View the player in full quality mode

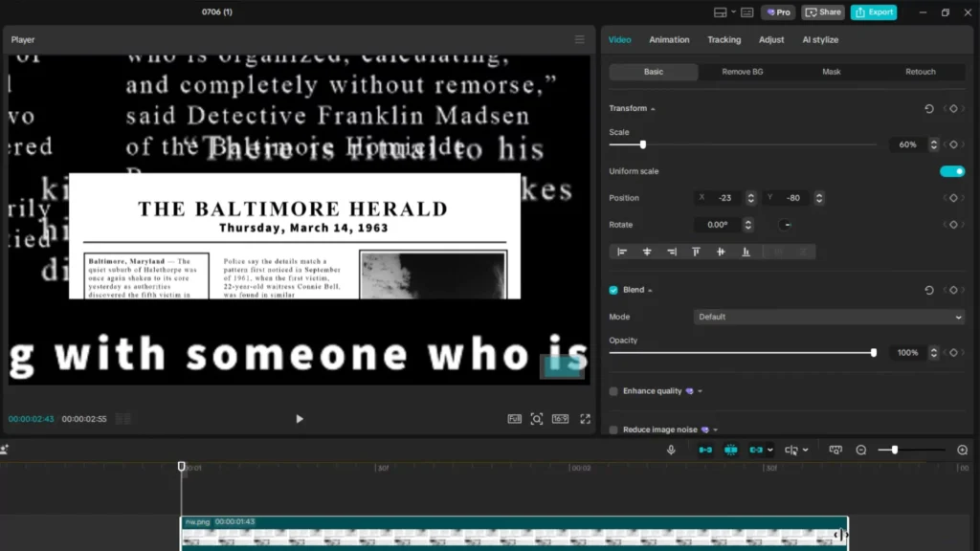pyautogui.click(x=514, y=419)
